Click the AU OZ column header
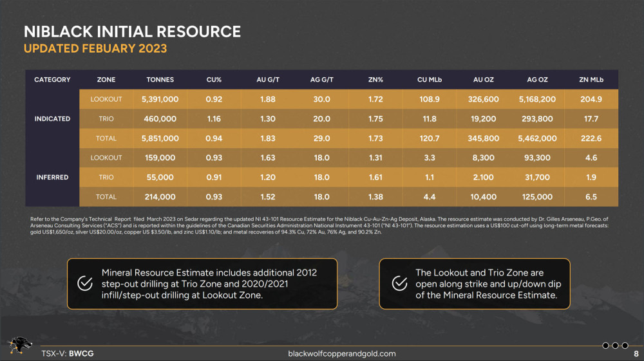Viewport: 644px width, 361px height. pos(484,80)
